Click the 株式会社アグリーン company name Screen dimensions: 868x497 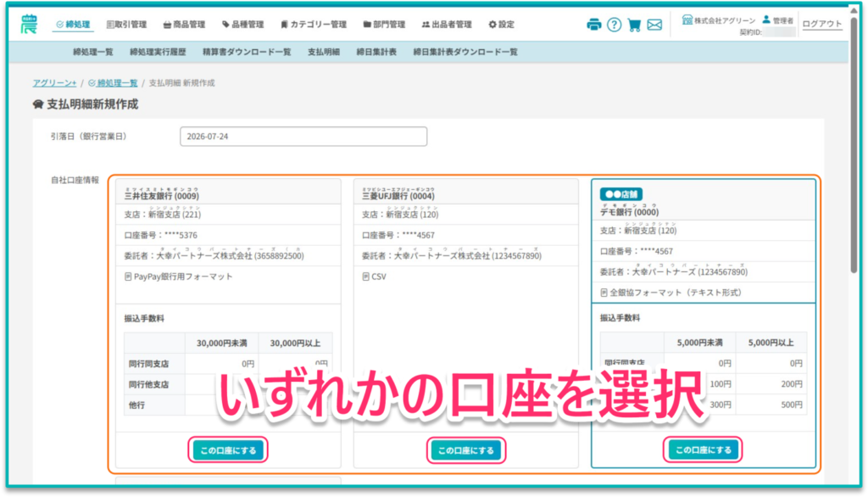pos(725,20)
